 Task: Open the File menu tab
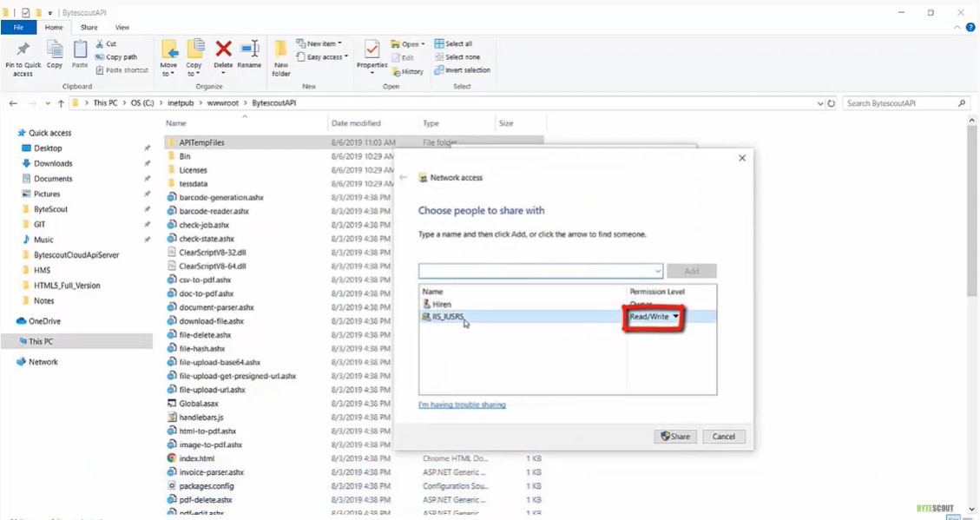18,28
